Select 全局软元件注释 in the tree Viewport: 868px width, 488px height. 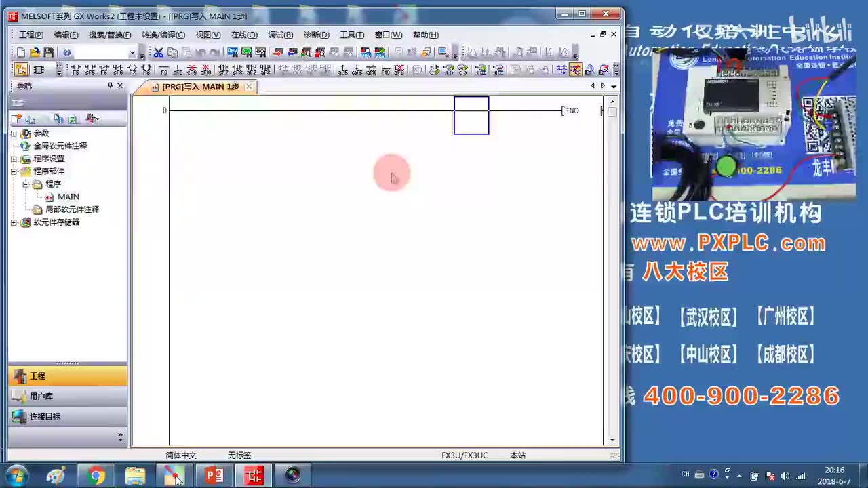pyautogui.click(x=60, y=146)
